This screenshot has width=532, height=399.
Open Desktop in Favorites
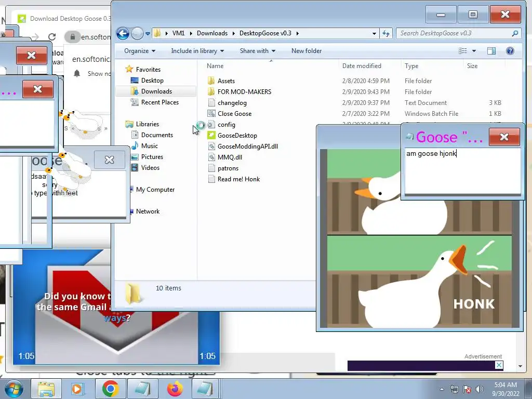152,81
